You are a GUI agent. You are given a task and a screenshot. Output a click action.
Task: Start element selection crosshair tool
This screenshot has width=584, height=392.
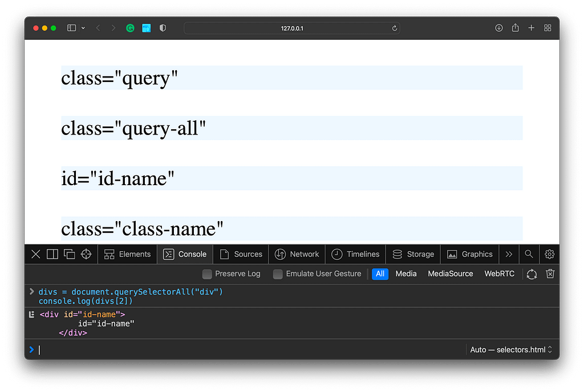86,254
